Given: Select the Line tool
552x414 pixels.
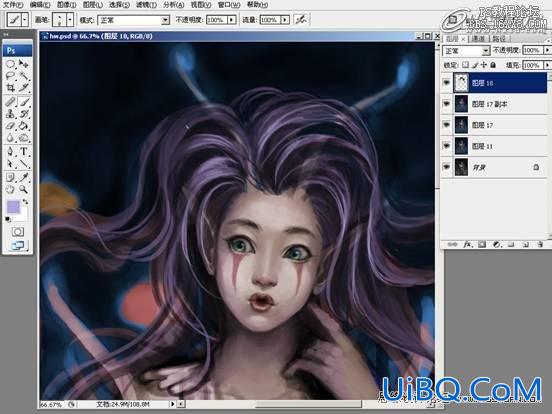Looking at the screenshot, I should pyautogui.click(x=24, y=163).
